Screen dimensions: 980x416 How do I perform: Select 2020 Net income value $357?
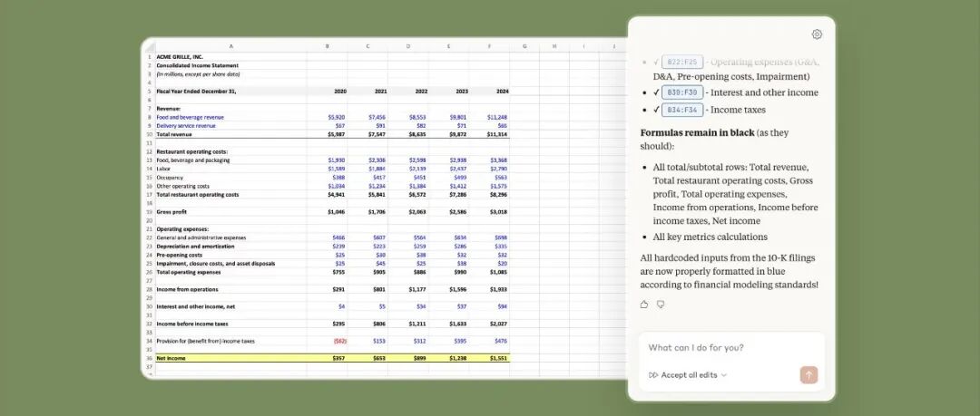point(328,358)
